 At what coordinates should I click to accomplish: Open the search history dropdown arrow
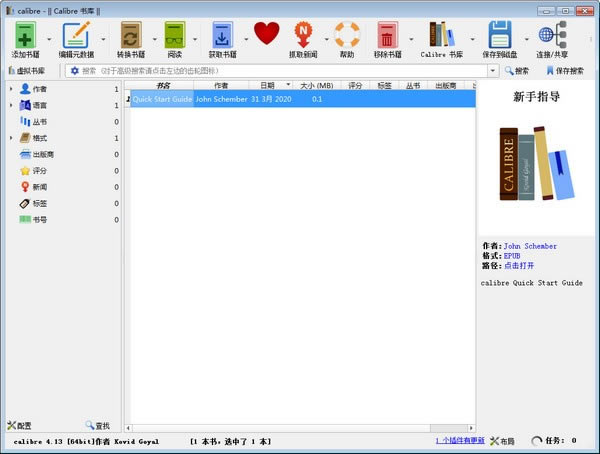point(493,71)
